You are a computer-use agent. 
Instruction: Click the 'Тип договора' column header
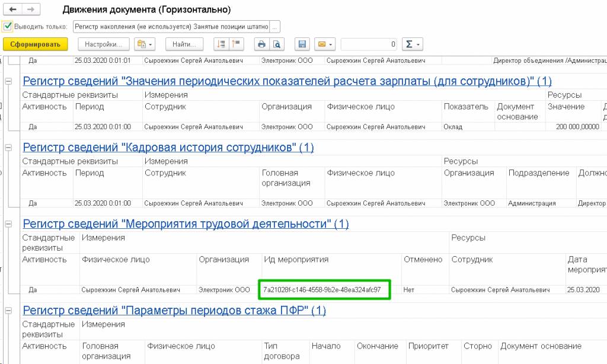(x=282, y=351)
